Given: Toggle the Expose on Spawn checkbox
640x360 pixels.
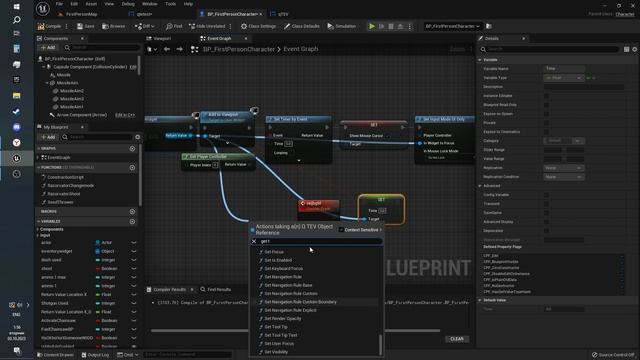Looking at the screenshot, I should tap(546, 114).
